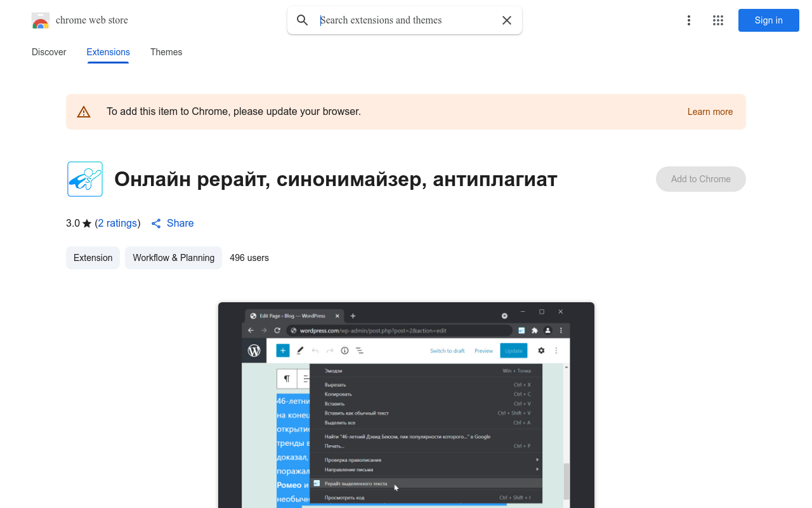The image size is (812, 508).
Task: Open the extension preview screenshot
Action: [x=406, y=405]
